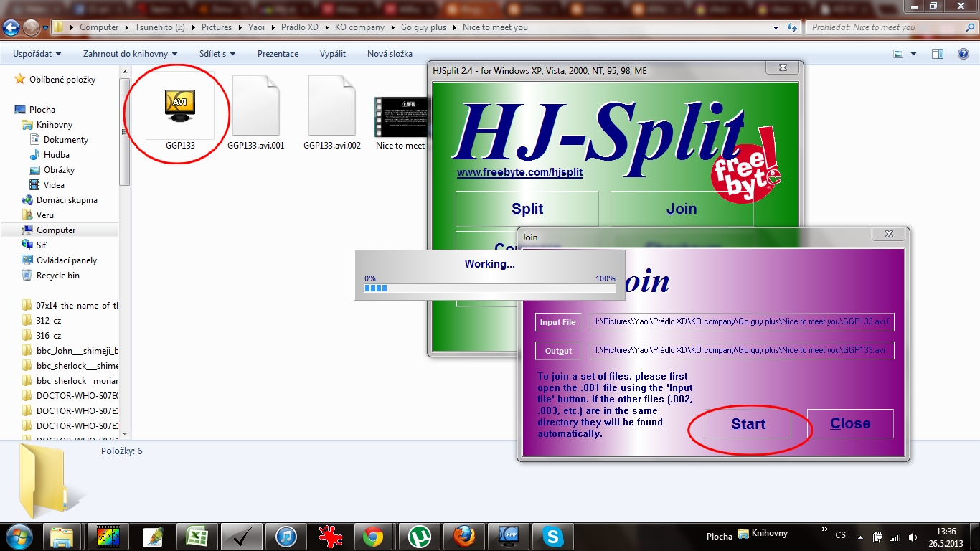Go back with the Explorer back arrow
Image resolution: width=980 pixels, height=551 pixels.
[11, 28]
